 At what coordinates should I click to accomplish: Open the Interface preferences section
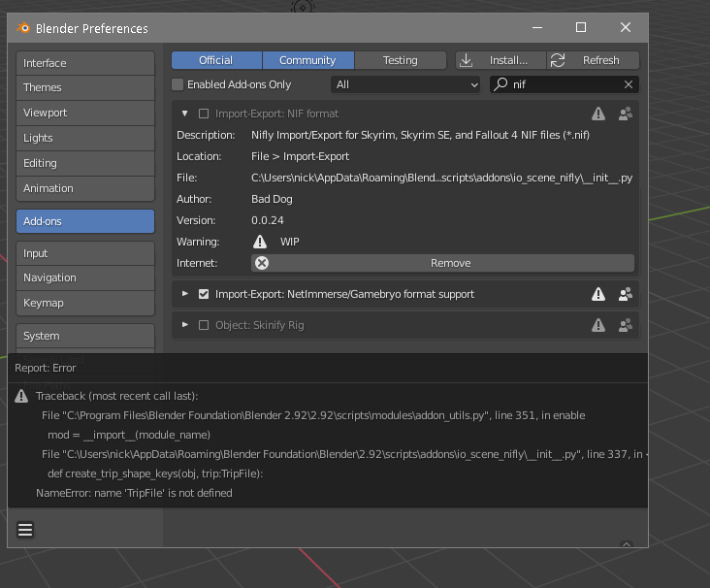[85, 63]
